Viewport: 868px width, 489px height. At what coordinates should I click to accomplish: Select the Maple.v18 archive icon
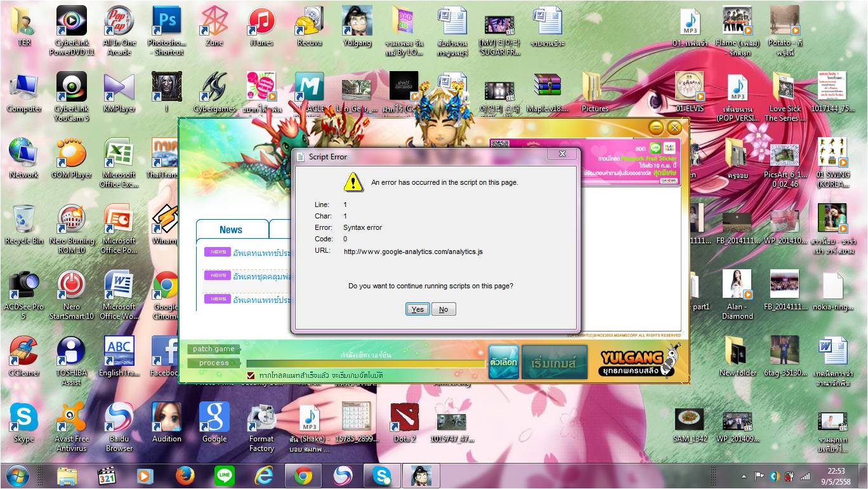548,93
